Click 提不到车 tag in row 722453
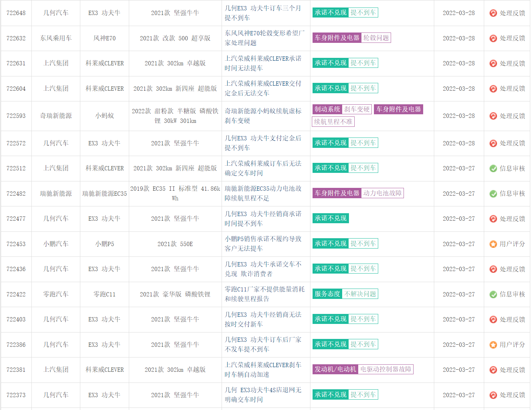 [x=363, y=244]
